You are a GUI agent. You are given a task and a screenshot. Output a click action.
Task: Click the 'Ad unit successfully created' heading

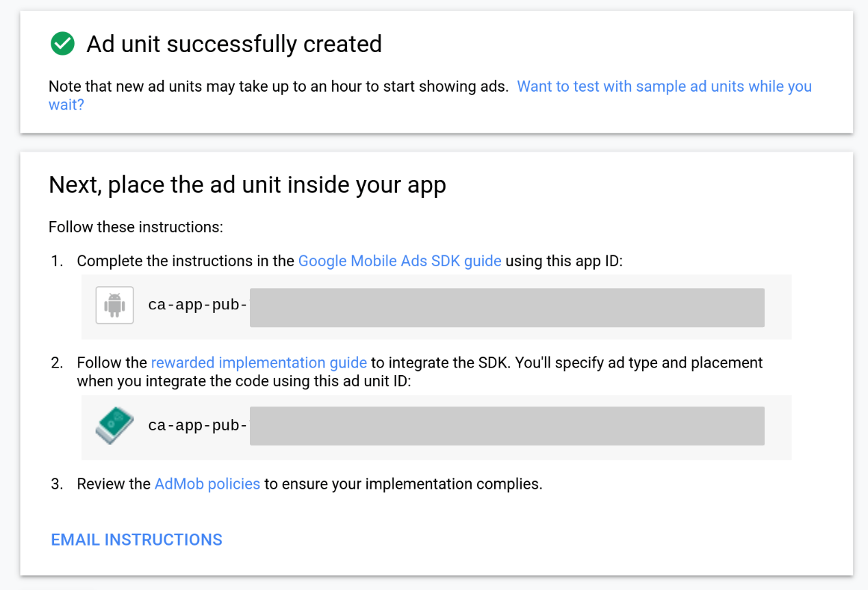(233, 44)
